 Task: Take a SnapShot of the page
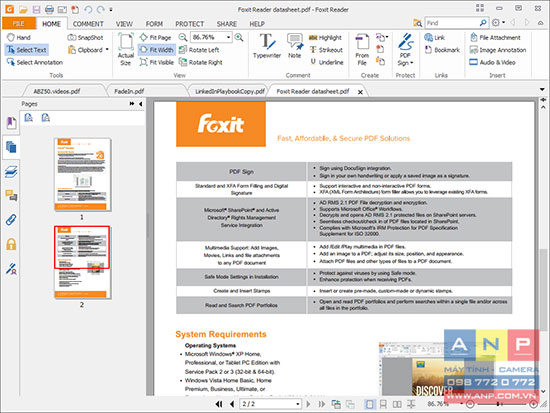tap(85, 37)
